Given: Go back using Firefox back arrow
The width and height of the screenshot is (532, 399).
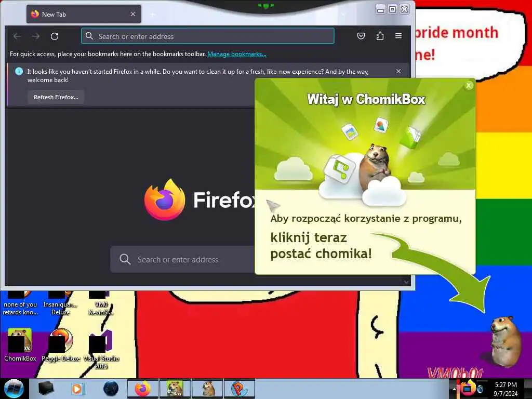Looking at the screenshot, I should tap(17, 36).
